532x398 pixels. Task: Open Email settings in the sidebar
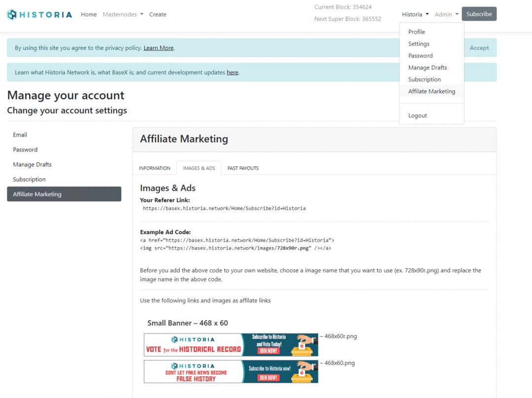click(x=20, y=135)
